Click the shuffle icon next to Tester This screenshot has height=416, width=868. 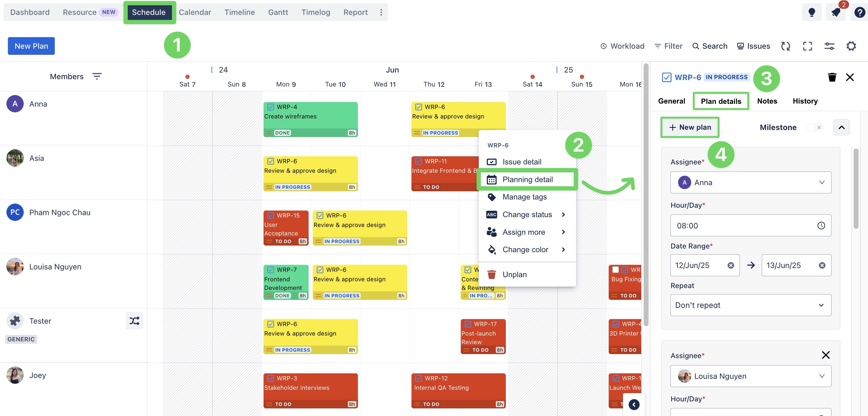pos(134,321)
